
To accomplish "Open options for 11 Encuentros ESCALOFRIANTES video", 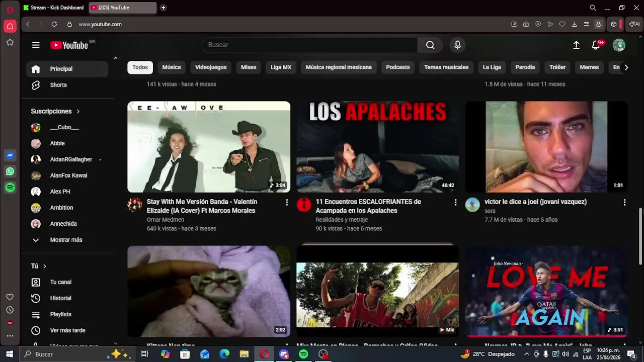I will point(455,202).
